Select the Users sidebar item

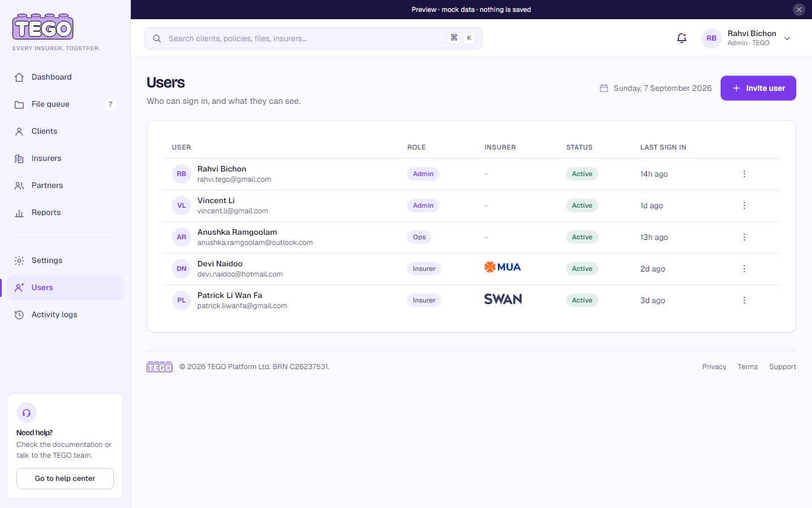65,288
